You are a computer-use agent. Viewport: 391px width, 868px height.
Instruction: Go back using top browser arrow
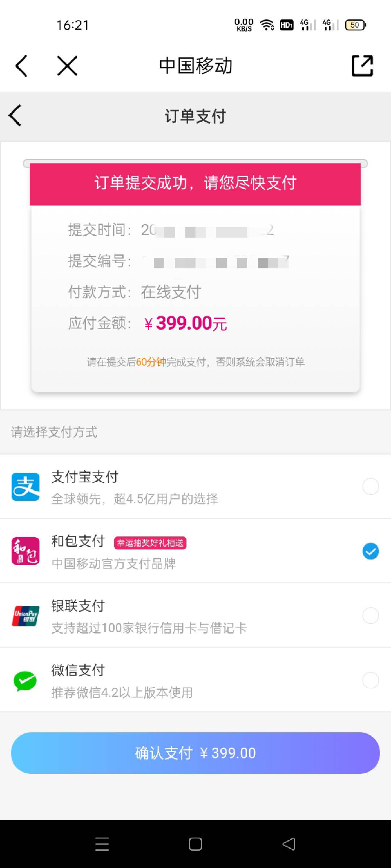click(21, 66)
